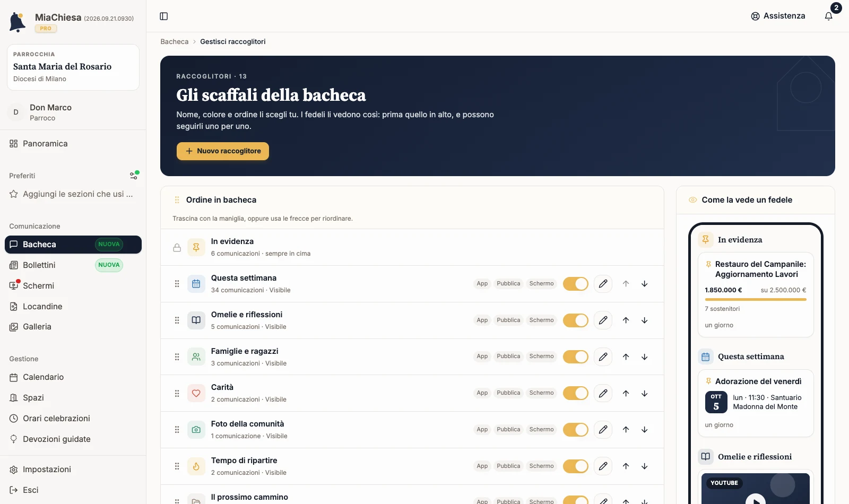Screen dimensions: 849x504
Task: Edit the Tempo di ripartire collector
Action: (x=603, y=466)
